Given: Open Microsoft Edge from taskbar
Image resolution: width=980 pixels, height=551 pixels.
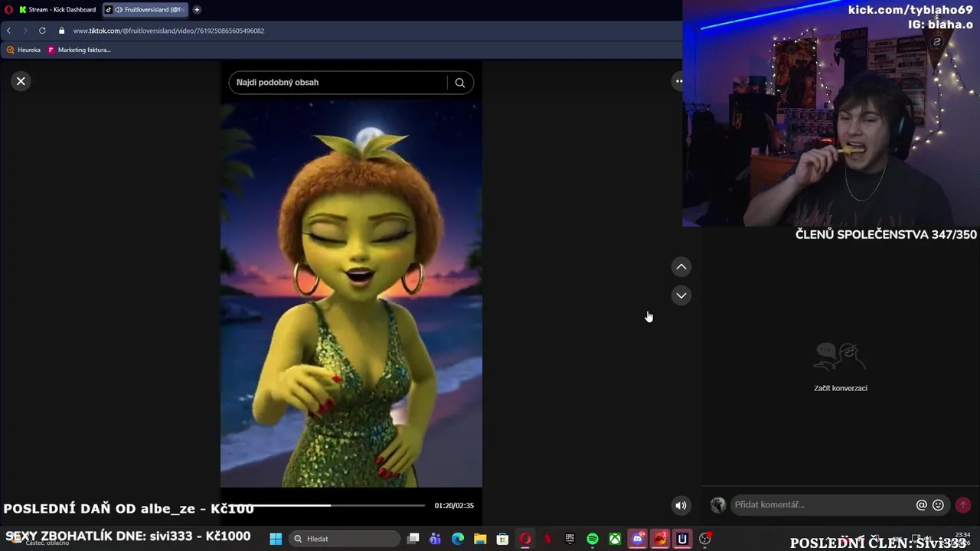Looking at the screenshot, I should [x=458, y=539].
